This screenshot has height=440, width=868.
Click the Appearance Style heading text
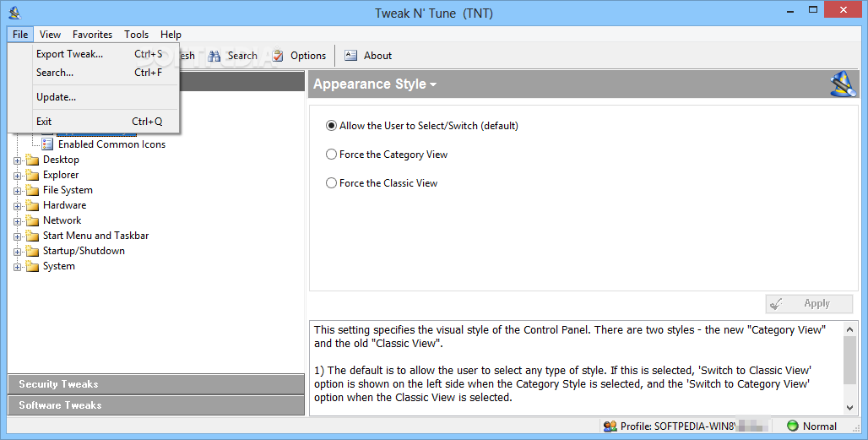tap(370, 84)
